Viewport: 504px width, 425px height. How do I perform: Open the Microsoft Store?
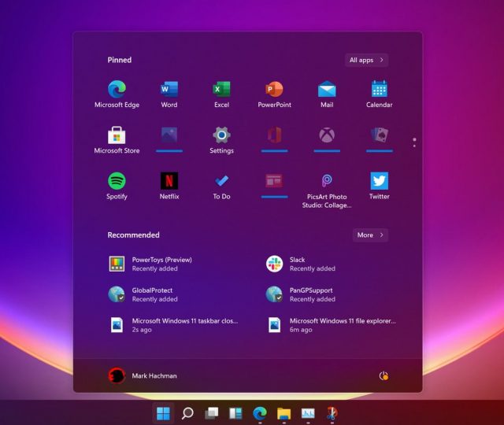[x=117, y=135]
